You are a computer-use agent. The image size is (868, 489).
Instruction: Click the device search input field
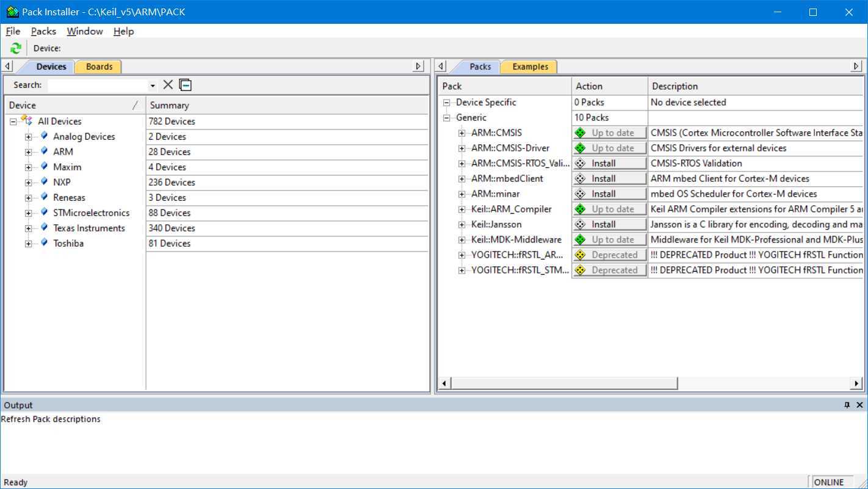point(98,85)
